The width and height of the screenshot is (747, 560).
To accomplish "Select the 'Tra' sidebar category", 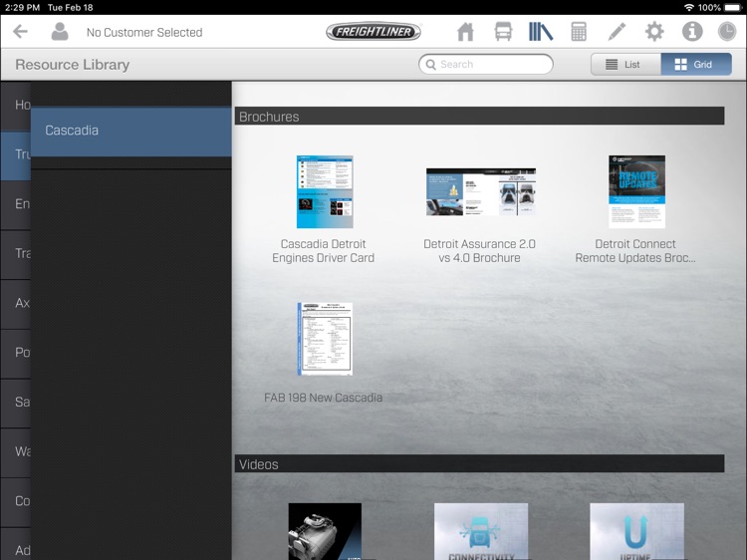I will point(16,253).
